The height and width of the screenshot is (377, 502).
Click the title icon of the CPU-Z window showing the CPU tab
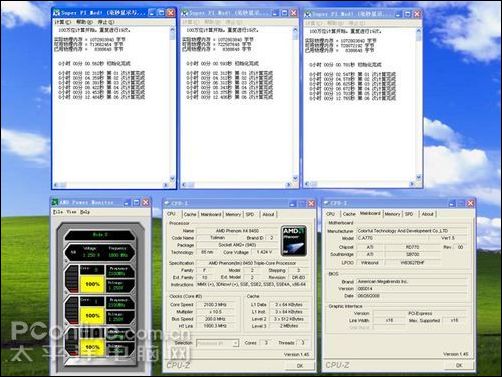pos(167,203)
